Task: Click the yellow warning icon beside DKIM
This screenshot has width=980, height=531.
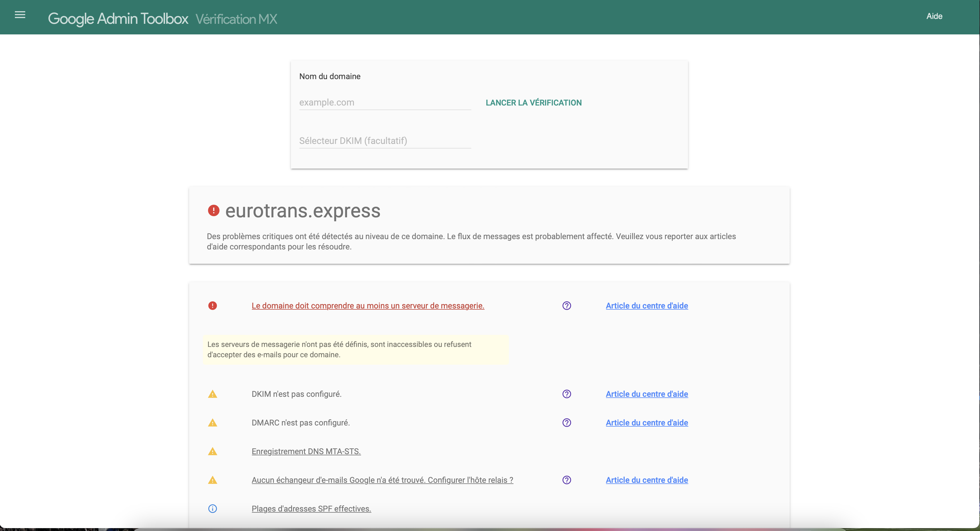Action: tap(212, 394)
